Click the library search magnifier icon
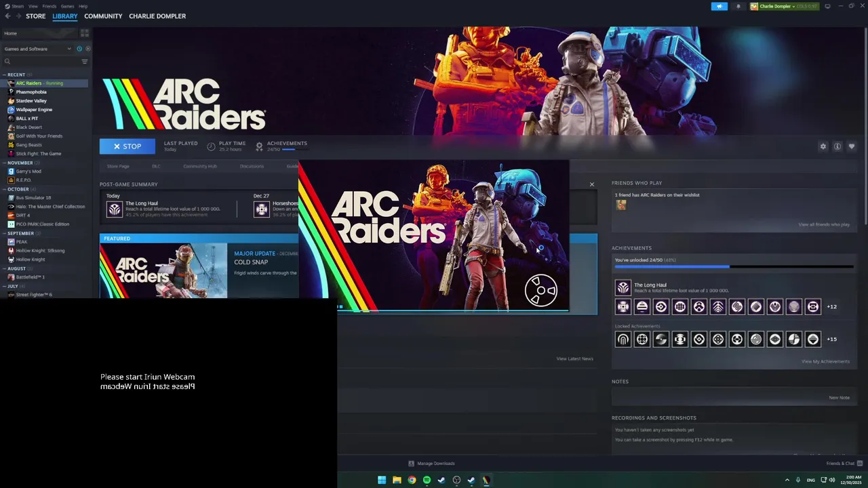The image size is (868, 488). pyautogui.click(x=7, y=62)
